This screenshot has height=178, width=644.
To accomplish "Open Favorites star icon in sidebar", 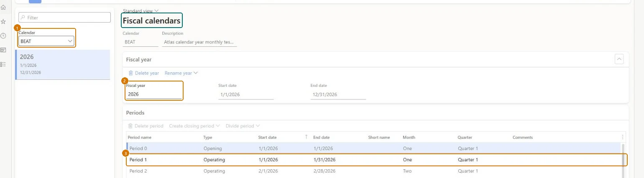I will click(x=3, y=21).
